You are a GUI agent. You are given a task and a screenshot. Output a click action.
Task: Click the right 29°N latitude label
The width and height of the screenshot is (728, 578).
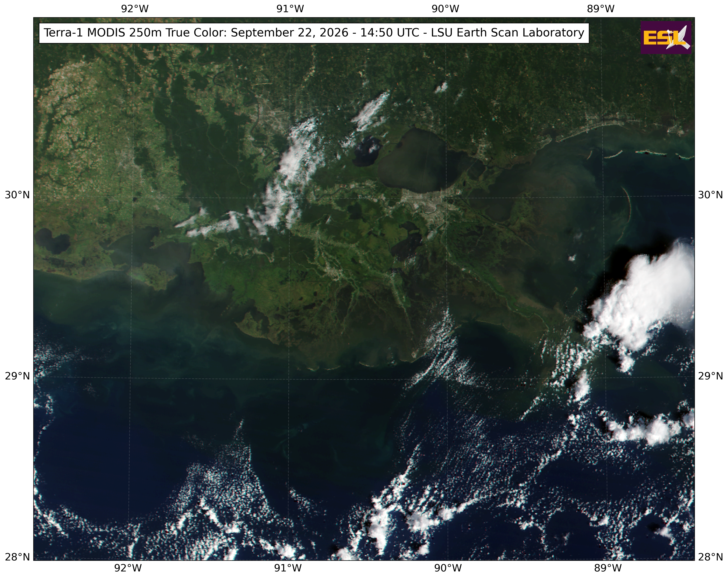(710, 376)
